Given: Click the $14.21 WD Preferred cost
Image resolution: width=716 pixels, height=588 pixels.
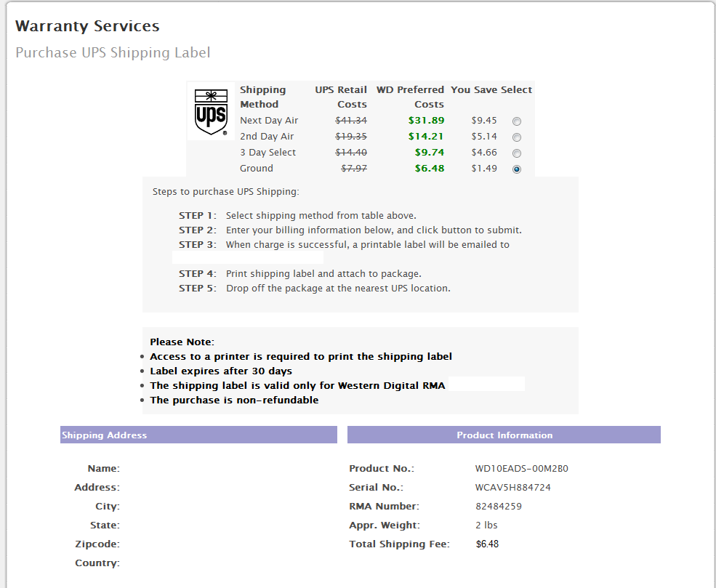Looking at the screenshot, I should click(x=426, y=136).
